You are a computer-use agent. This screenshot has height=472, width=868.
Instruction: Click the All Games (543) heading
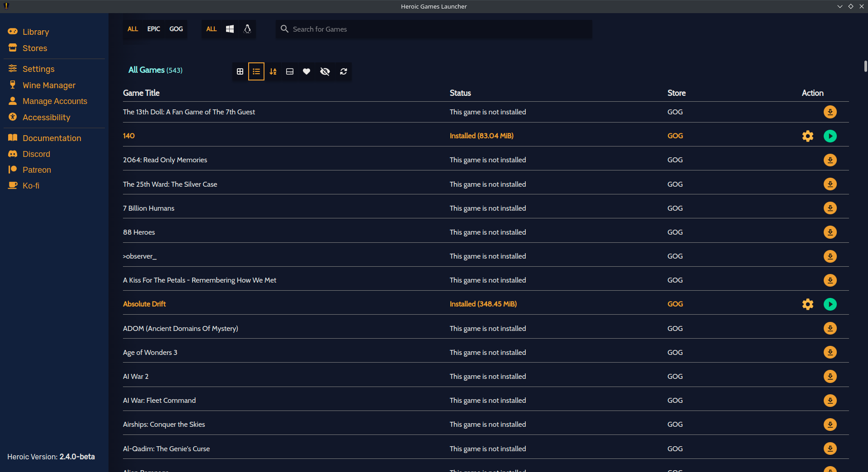pyautogui.click(x=156, y=70)
